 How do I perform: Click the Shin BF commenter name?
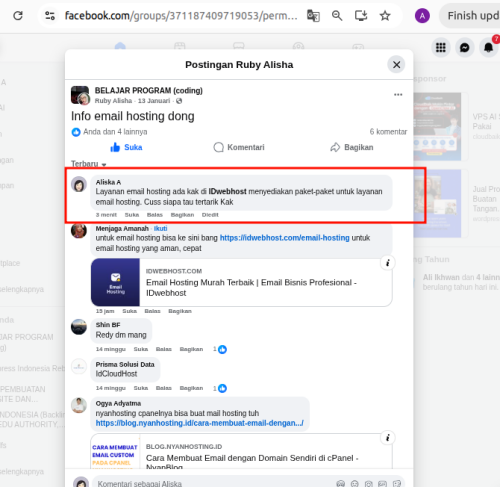point(108,325)
